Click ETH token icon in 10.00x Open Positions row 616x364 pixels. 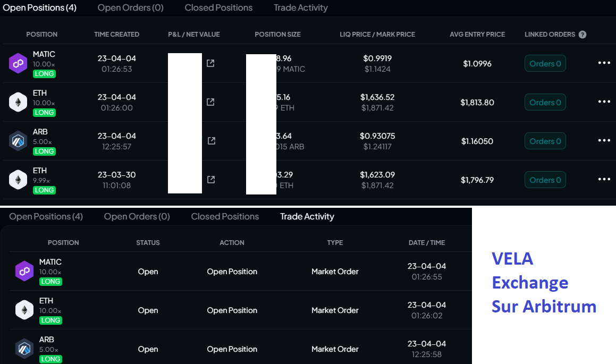coord(18,102)
